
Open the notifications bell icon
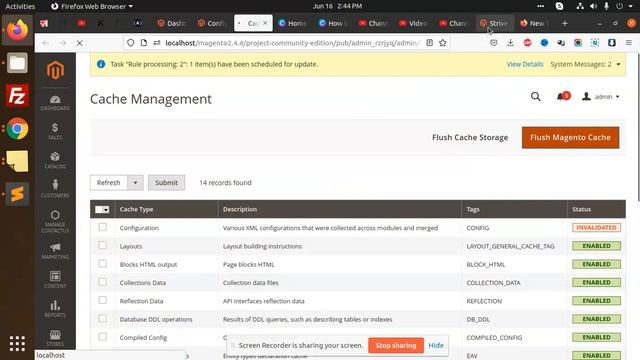[562, 97]
